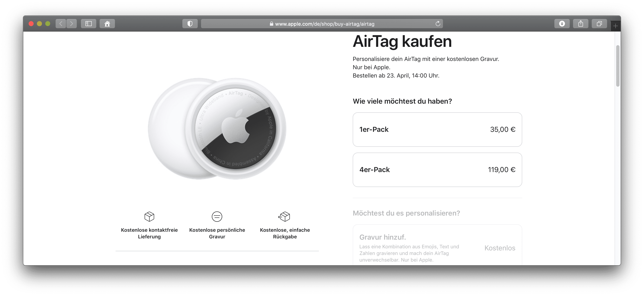Open a new tab with plus button
Screen dimensions: 644x296
(x=616, y=26)
